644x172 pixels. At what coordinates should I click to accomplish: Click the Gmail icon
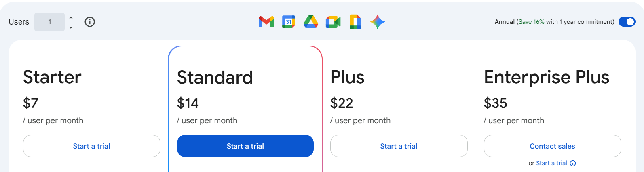pyautogui.click(x=266, y=22)
